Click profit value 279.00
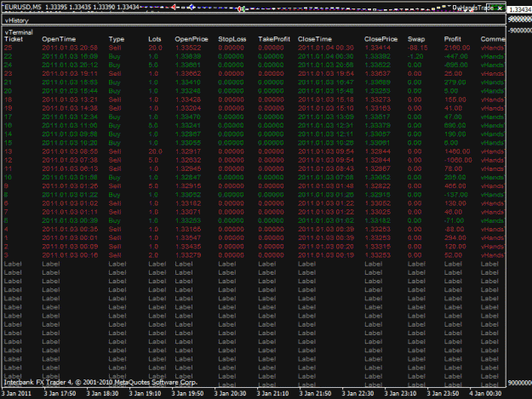The height and width of the screenshot is (399, 532). tap(455, 83)
